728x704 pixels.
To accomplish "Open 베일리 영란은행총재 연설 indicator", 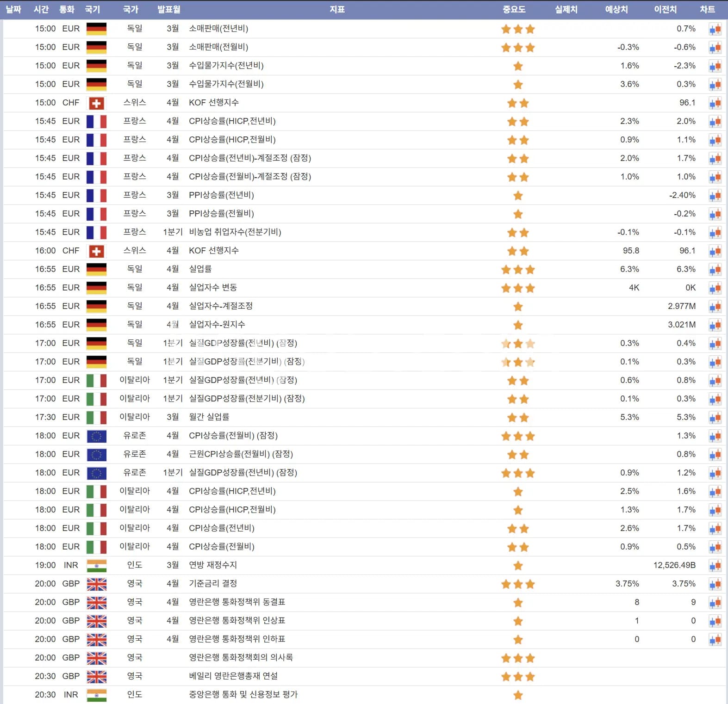I will coord(233,676).
